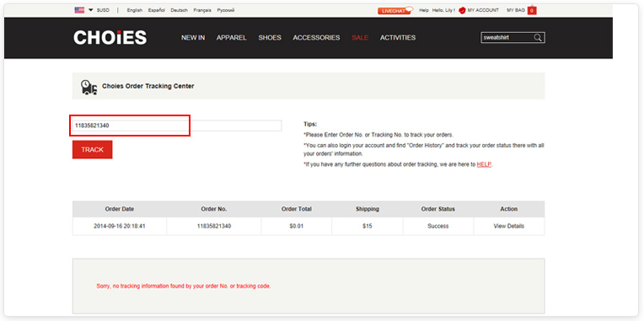Open MY BAG link
Image resolution: width=644 pixels, height=321 pixels.
pyautogui.click(x=516, y=10)
